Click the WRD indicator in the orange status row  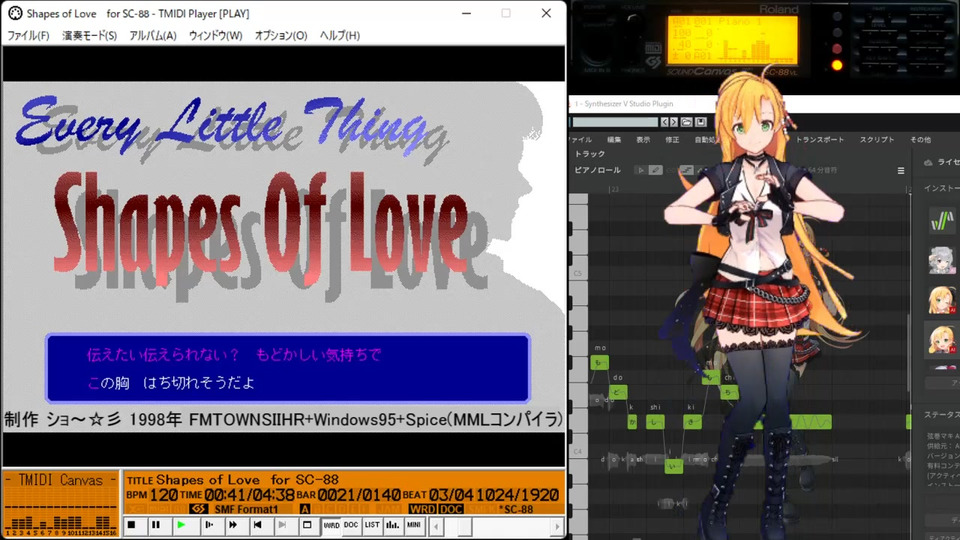pyautogui.click(x=422, y=509)
